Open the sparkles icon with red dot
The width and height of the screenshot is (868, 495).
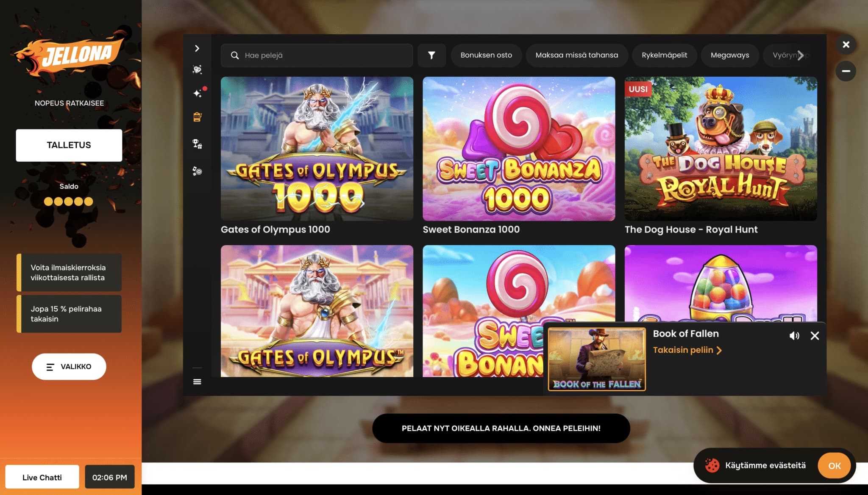[198, 93]
